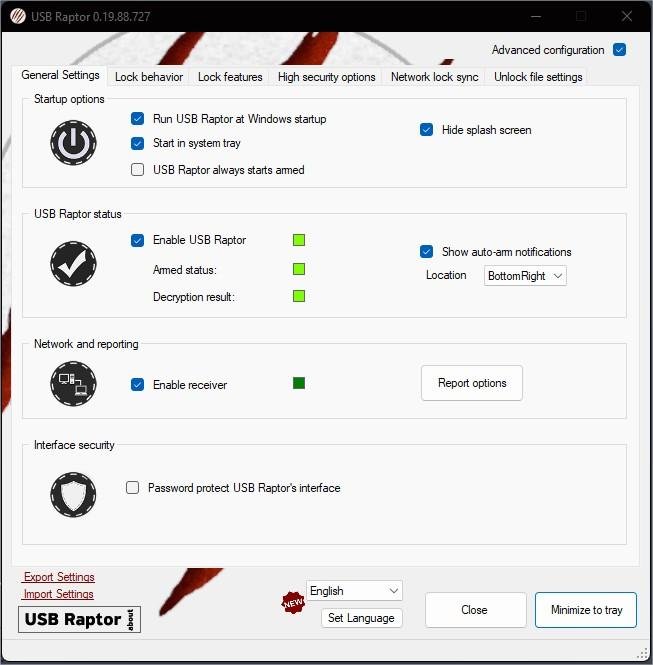Click the Decryption result green indicator

pyautogui.click(x=299, y=296)
